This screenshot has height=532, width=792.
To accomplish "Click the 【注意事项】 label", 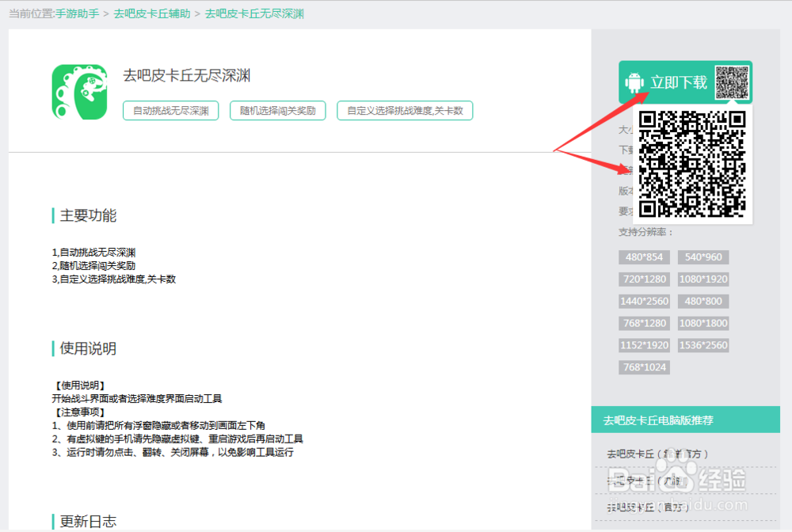I will (x=80, y=412).
